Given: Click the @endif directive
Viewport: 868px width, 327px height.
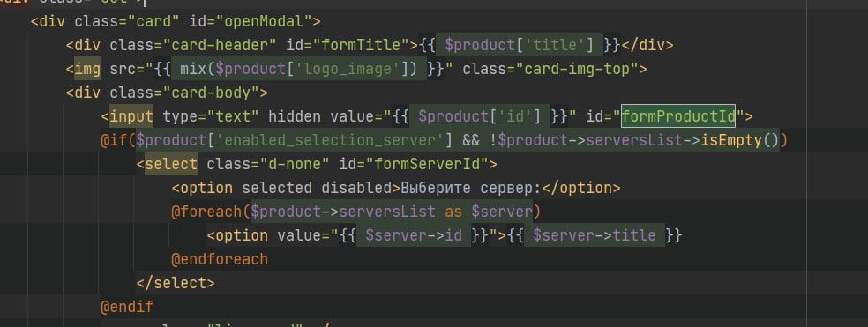Looking at the screenshot, I should tap(127, 307).
